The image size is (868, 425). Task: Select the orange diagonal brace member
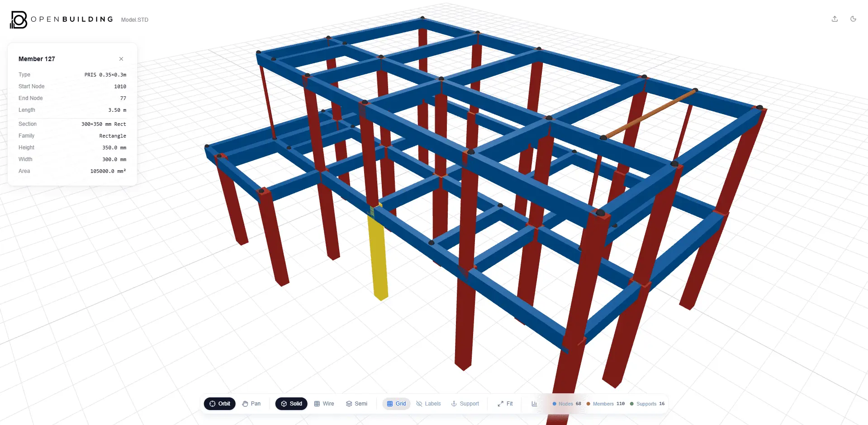(x=649, y=114)
